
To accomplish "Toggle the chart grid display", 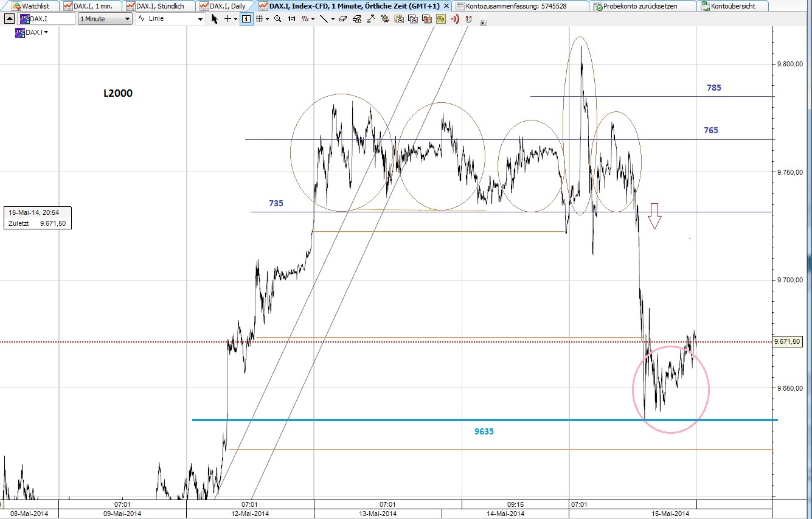I will pyautogui.click(x=259, y=19).
